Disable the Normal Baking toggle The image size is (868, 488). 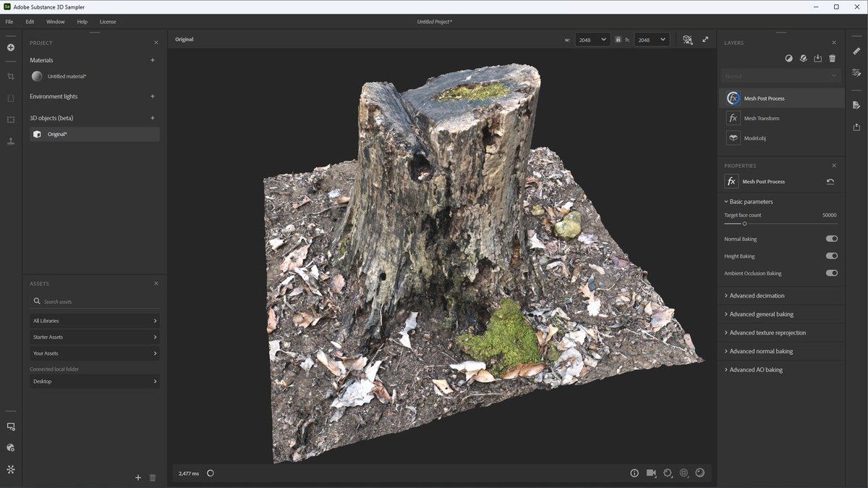click(x=831, y=239)
